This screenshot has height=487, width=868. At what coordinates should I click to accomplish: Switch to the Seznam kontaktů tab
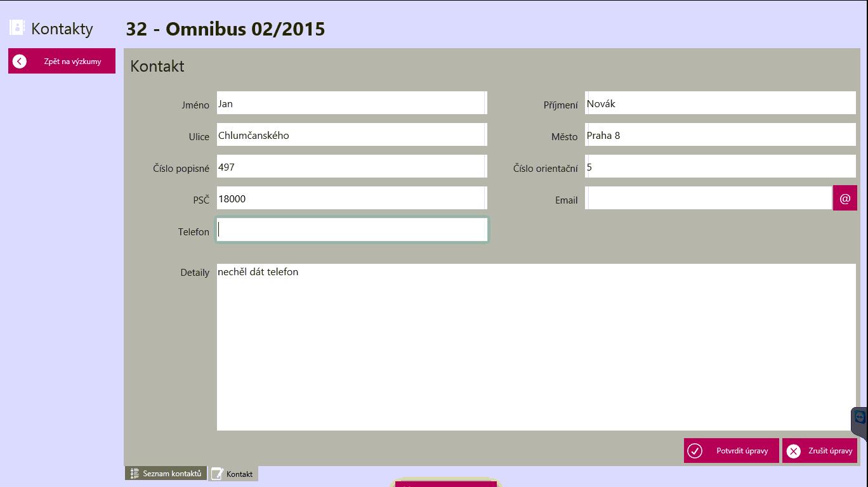[x=171, y=474]
